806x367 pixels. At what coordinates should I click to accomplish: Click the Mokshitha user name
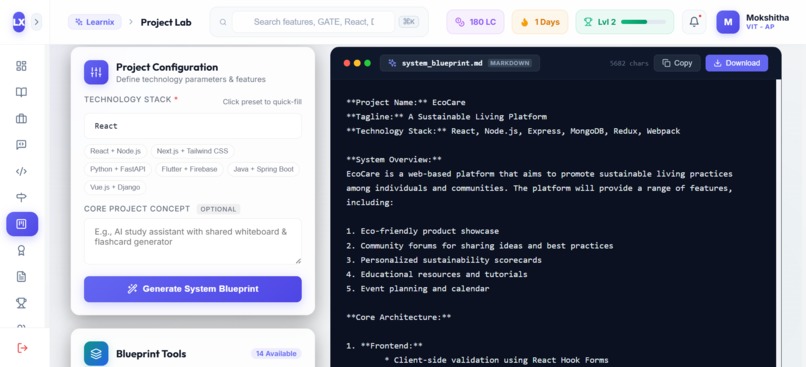(767, 18)
